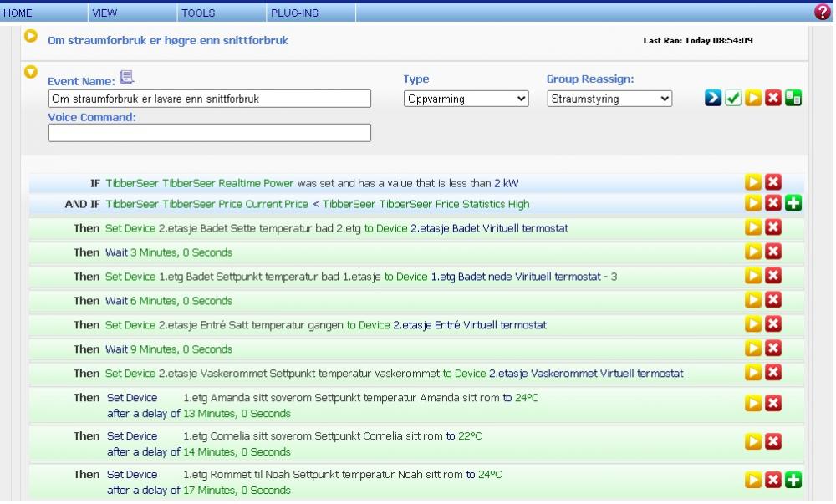The image size is (836, 504).
Task: Click the notes icon beside Event Name
Action: coord(126,79)
